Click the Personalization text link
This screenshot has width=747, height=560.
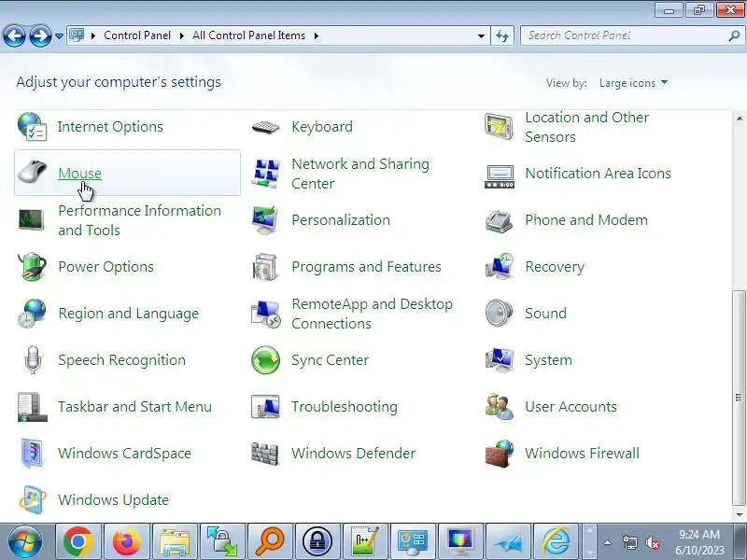pyautogui.click(x=341, y=220)
